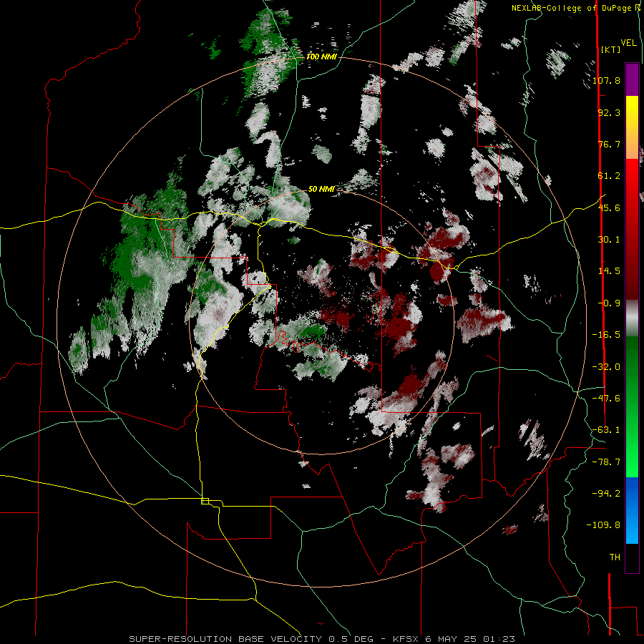The height and width of the screenshot is (644, 644).
Task: Click the "100 NMI" range ring label
Action: pos(321,57)
